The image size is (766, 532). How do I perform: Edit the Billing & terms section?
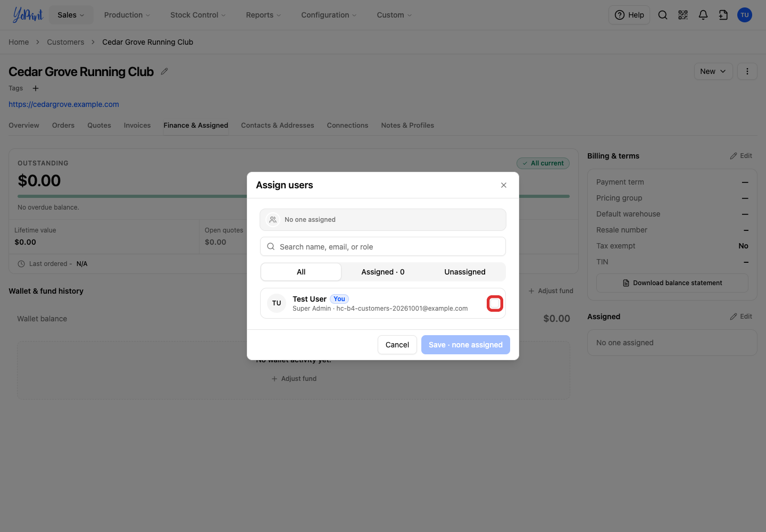point(741,156)
